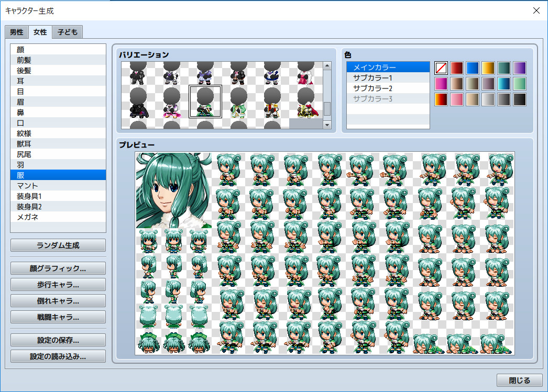Switch to the 子ども tab
This screenshot has width=548, height=392.
(67, 32)
